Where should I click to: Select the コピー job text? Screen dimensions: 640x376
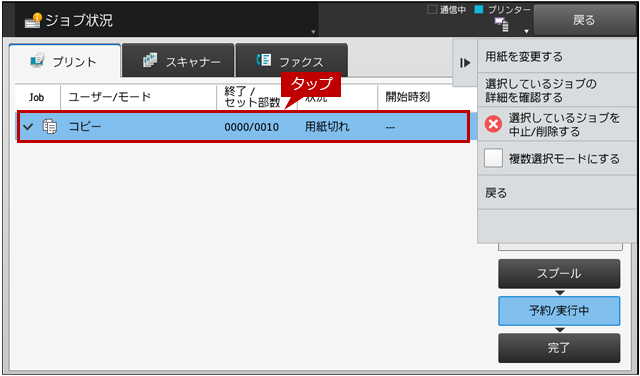coord(84,127)
